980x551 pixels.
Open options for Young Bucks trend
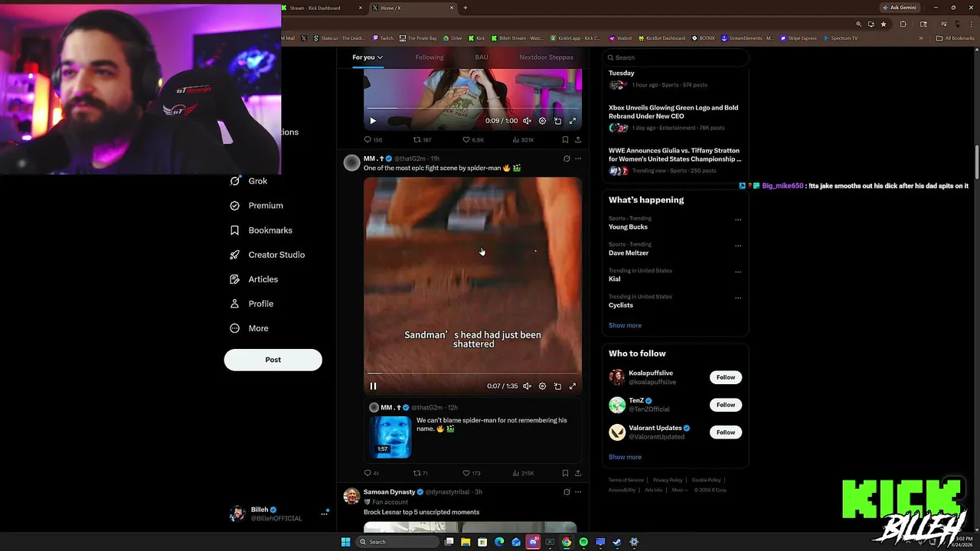click(738, 220)
